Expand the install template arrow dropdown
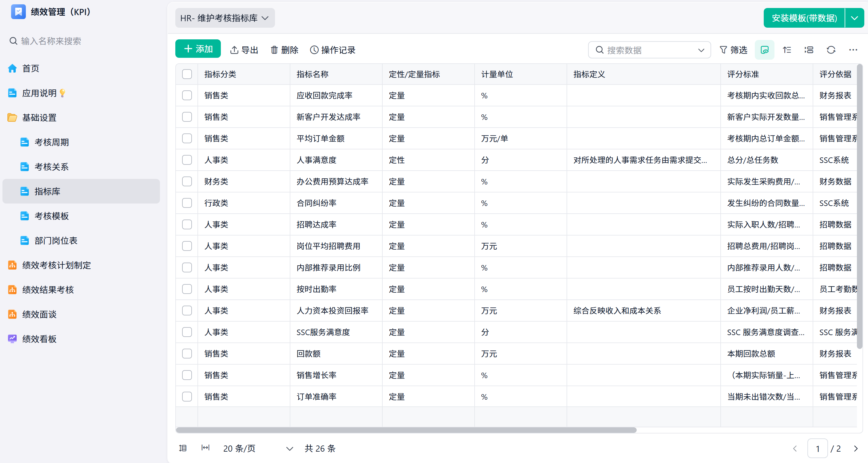Image resolution: width=868 pixels, height=463 pixels. pos(854,18)
